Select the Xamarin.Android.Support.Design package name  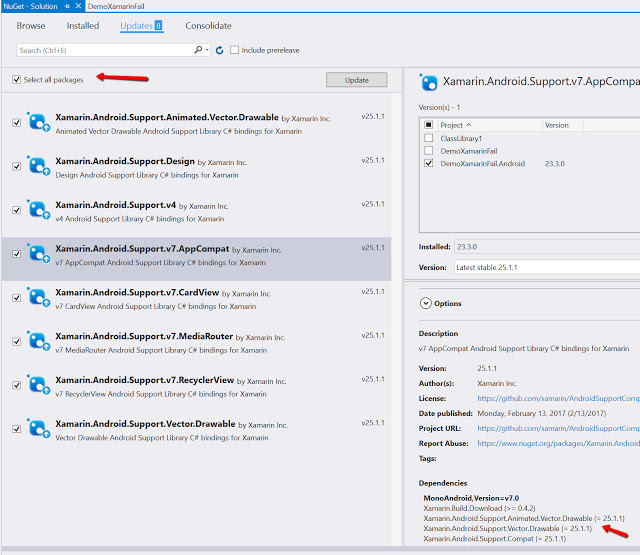pos(125,161)
